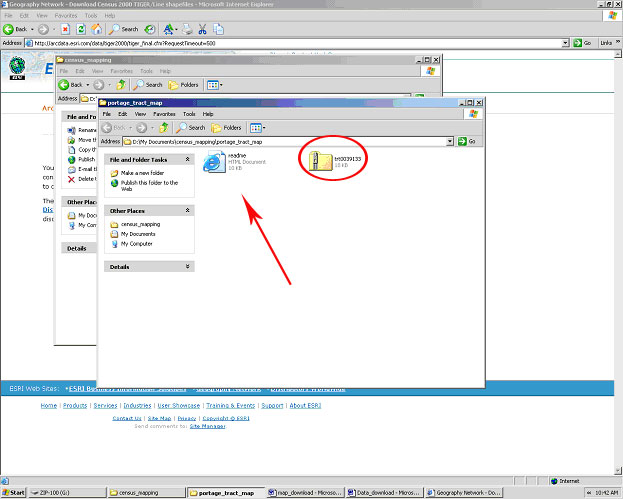Viewport: 623px width, 499px height.
Task: Go to My Computer in Other Places
Action: (132, 244)
